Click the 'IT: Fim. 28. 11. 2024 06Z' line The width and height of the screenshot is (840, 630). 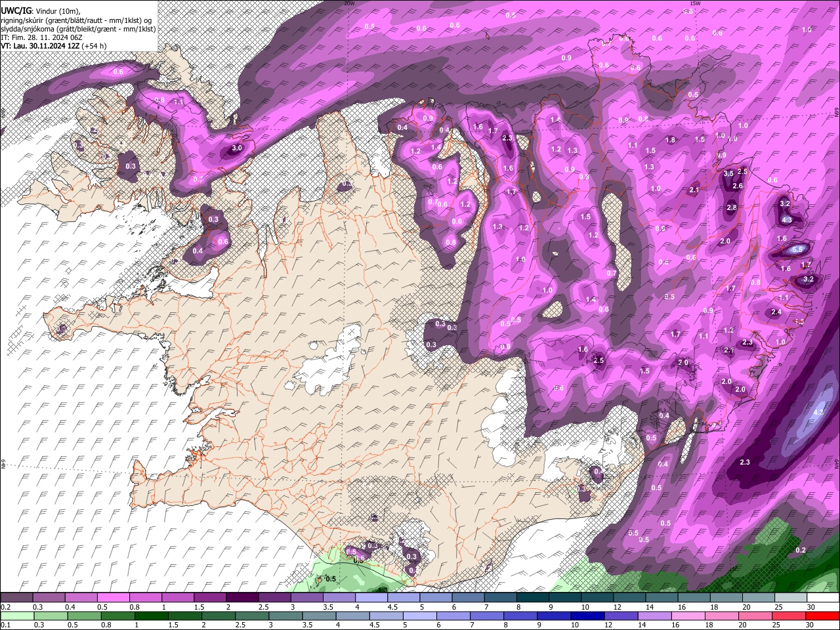pos(42,37)
